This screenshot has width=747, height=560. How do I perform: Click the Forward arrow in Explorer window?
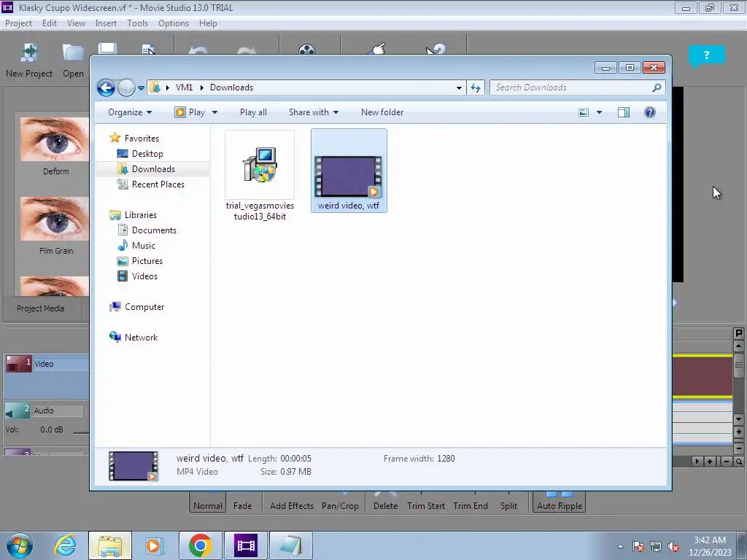126,87
